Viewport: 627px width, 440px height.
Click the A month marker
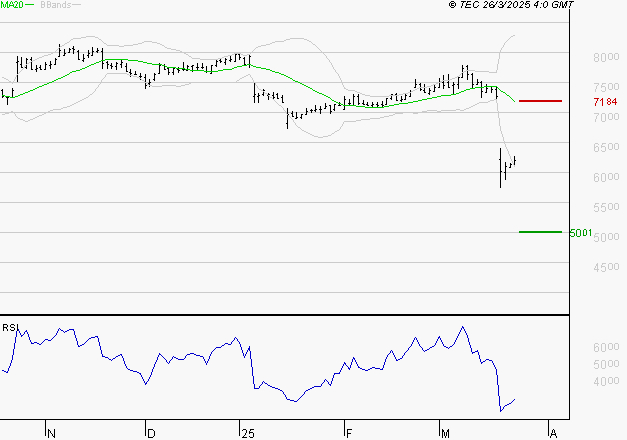pos(553,434)
